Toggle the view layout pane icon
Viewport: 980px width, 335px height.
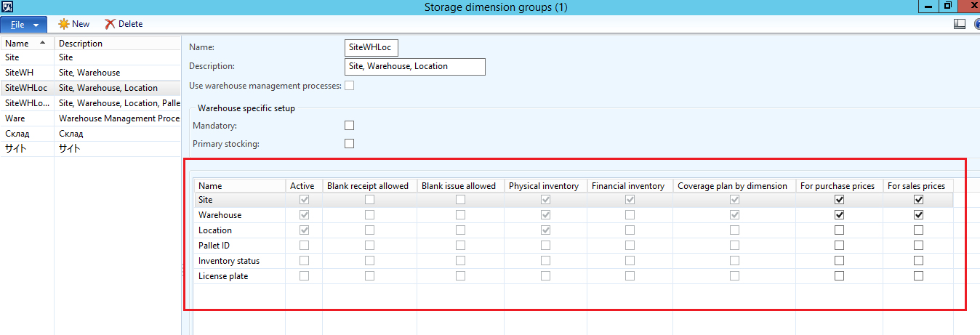point(960,24)
